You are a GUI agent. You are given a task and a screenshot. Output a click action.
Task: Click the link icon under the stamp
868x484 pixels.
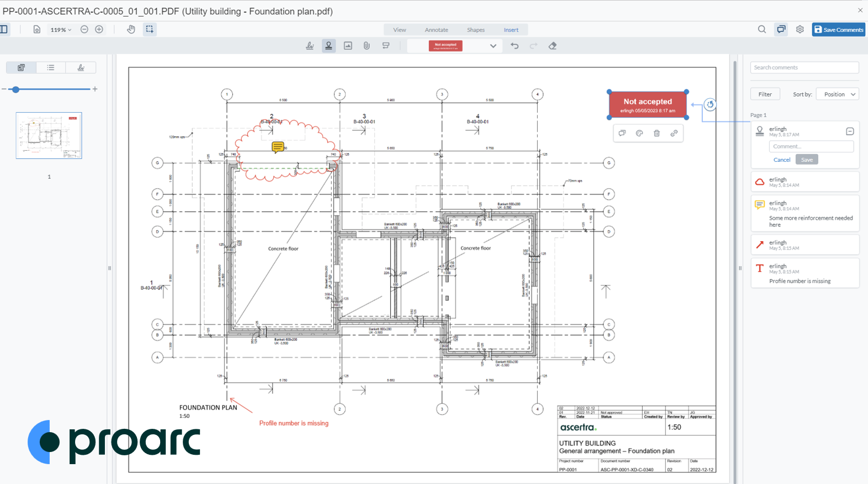point(674,133)
